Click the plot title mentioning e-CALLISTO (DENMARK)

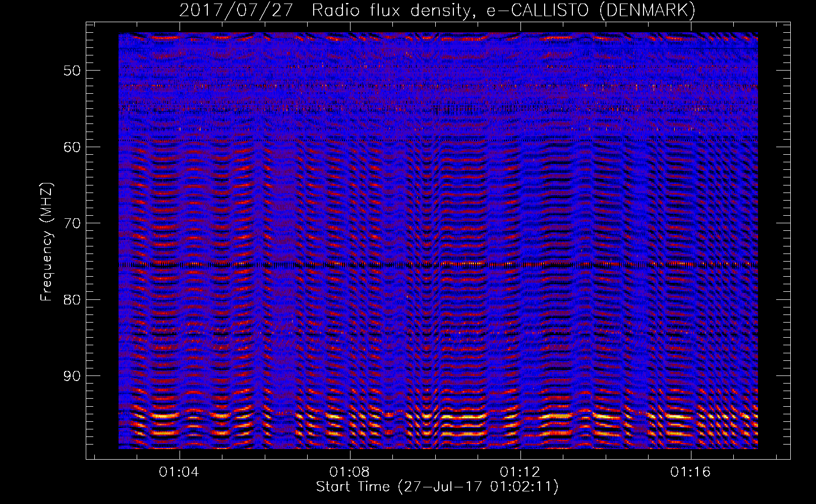pos(437,11)
